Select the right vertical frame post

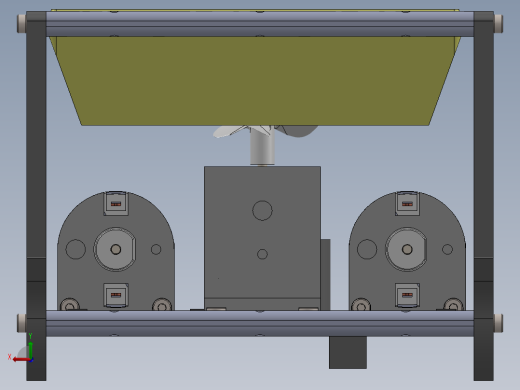tap(483, 196)
